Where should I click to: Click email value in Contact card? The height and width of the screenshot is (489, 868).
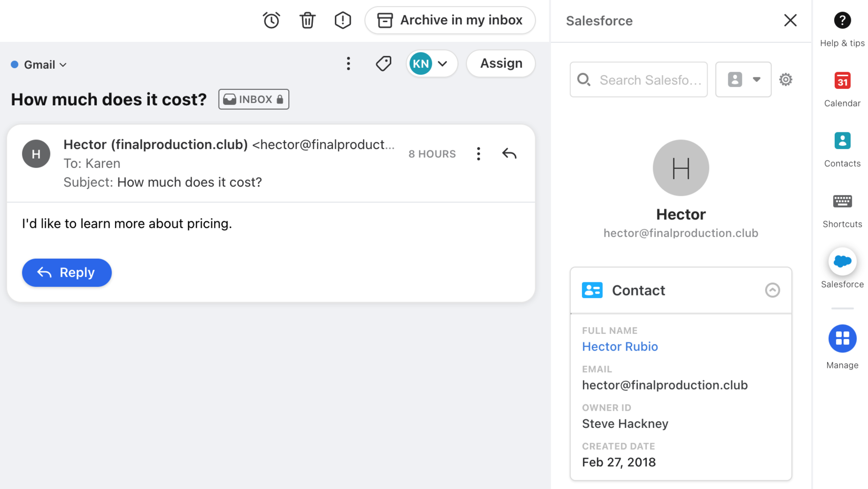tap(665, 385)
